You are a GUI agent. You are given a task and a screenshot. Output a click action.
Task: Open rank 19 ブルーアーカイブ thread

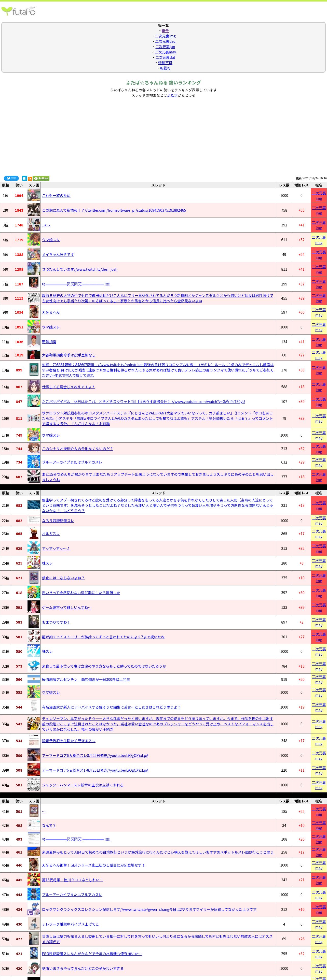[x=72, y=462]
